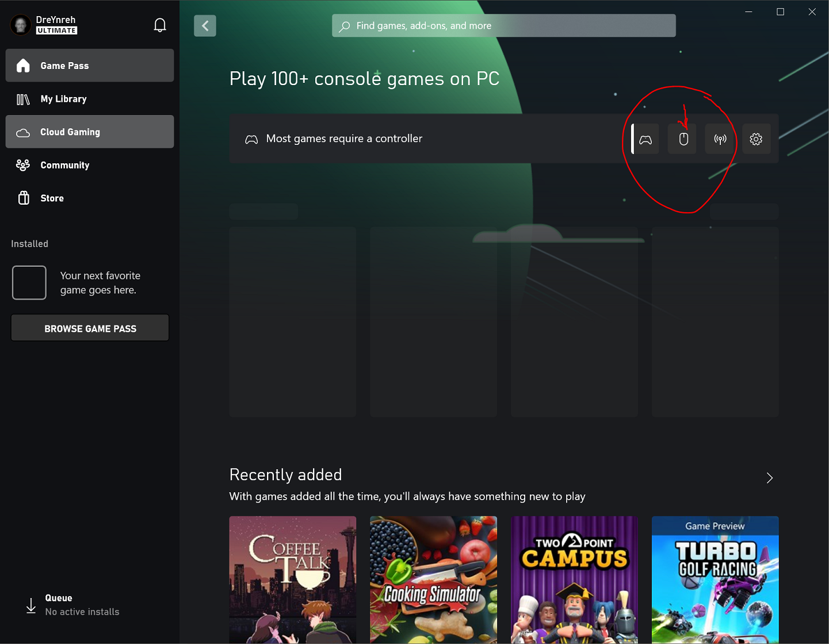Click 'Most games require a controller' text

(344, 139)
